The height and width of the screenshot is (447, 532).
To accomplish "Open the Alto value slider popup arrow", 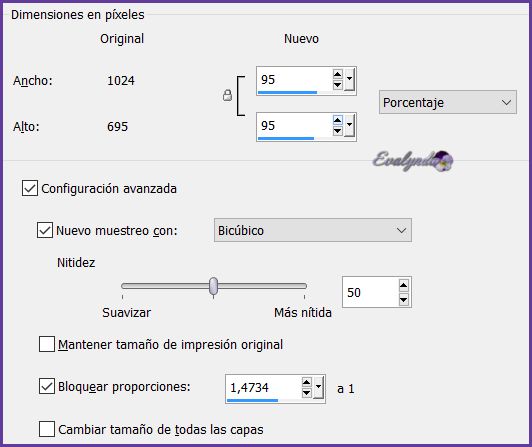I will [349, 126].
